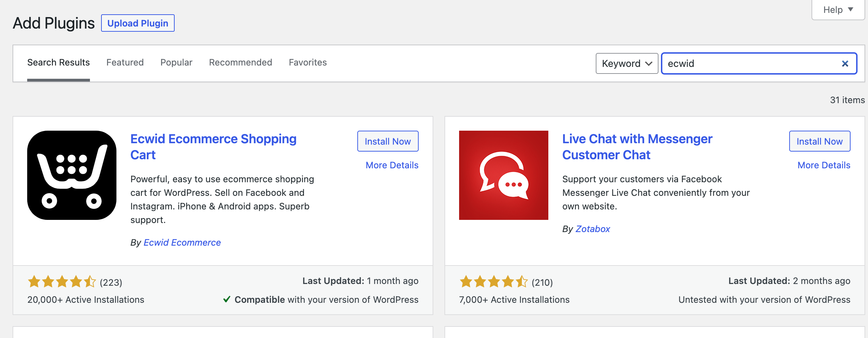This screenshot has height=338, width=868.
Task: Click the 31 items count text
Action: pos(847,100)
